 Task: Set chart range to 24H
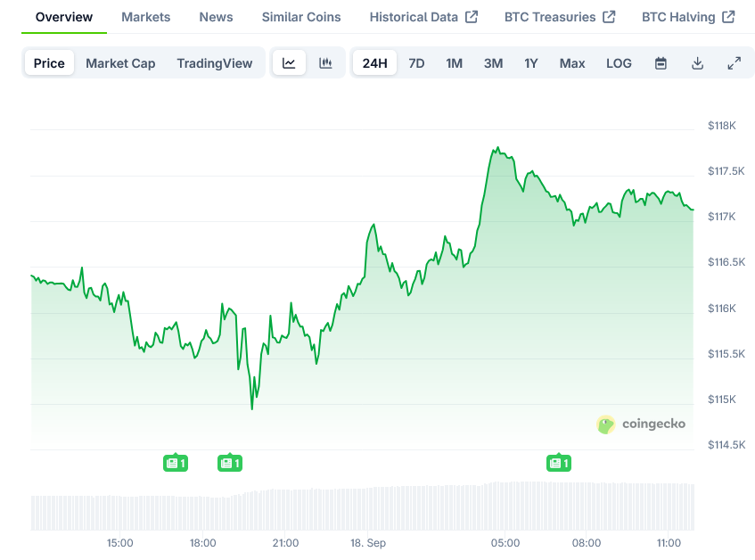pos(374,63)
